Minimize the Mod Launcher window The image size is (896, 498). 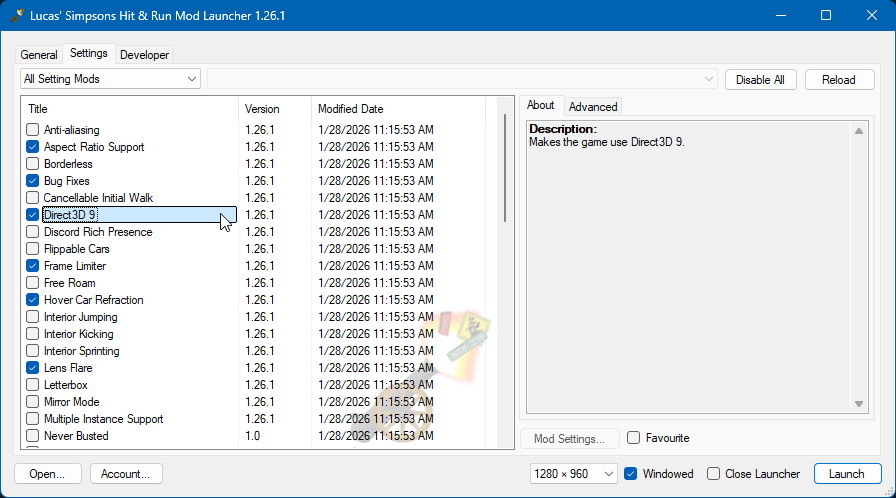[781, 15]
